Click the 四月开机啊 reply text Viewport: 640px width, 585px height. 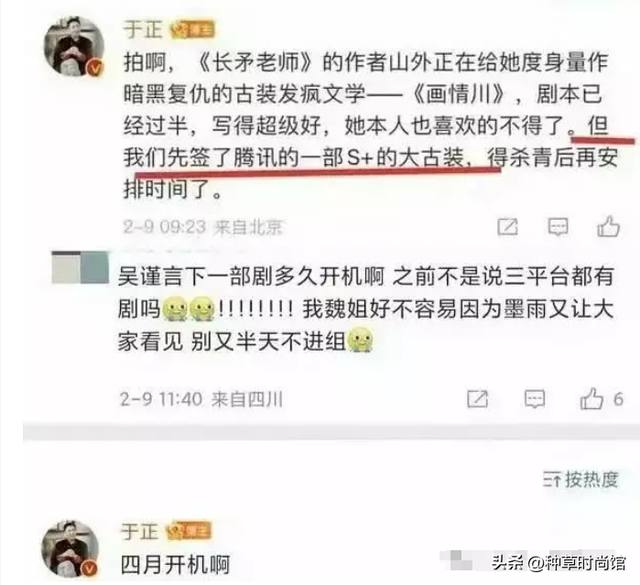[175, 565]
